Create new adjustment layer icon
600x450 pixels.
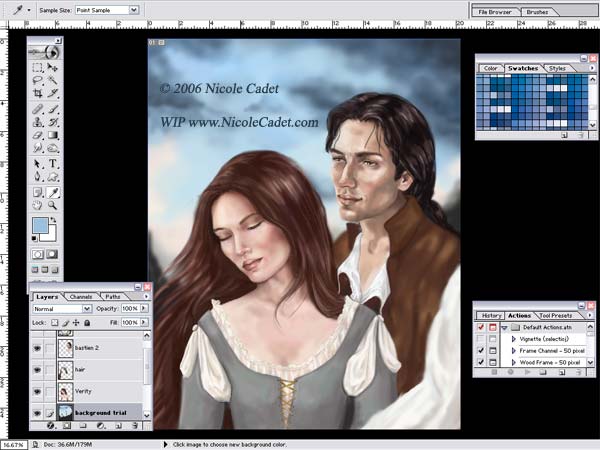[100, 426]
